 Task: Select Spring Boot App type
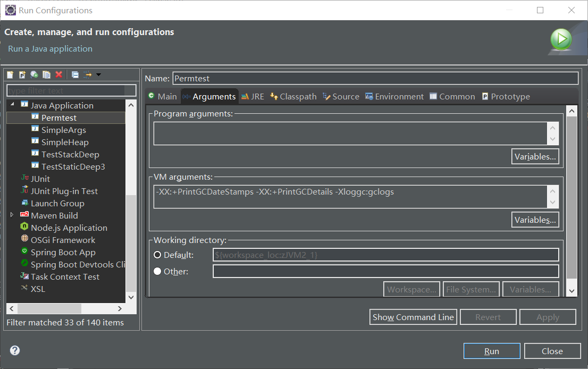[63, 253]
